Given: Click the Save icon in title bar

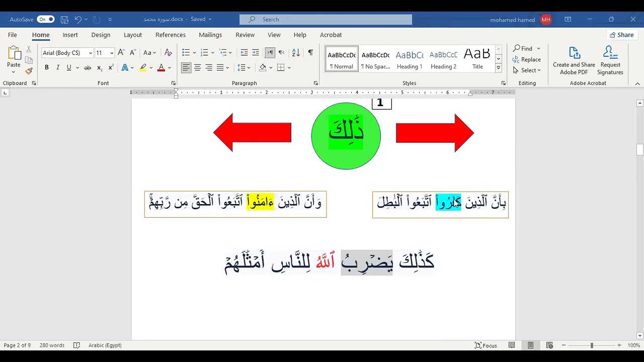Looking at the screenshot, I should click(x=64, y=20).
